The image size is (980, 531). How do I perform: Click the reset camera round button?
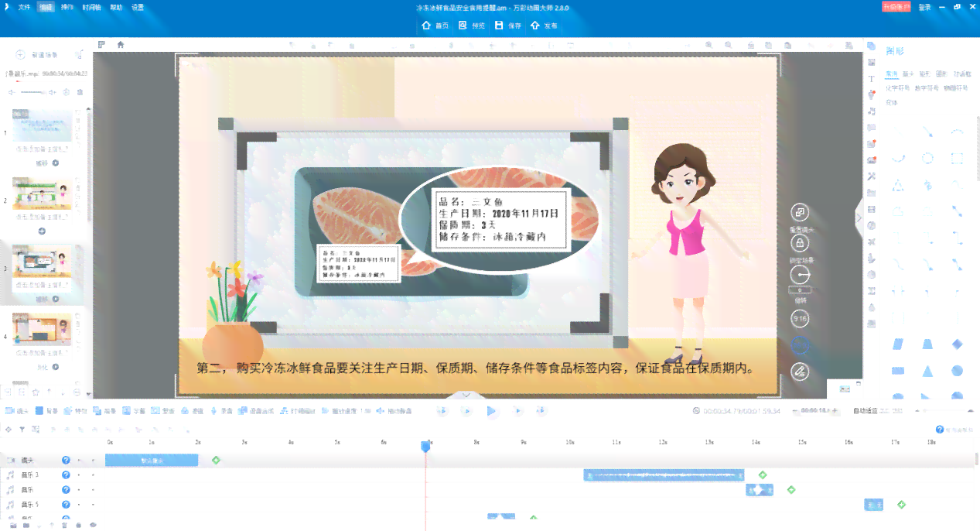(800, 212)
